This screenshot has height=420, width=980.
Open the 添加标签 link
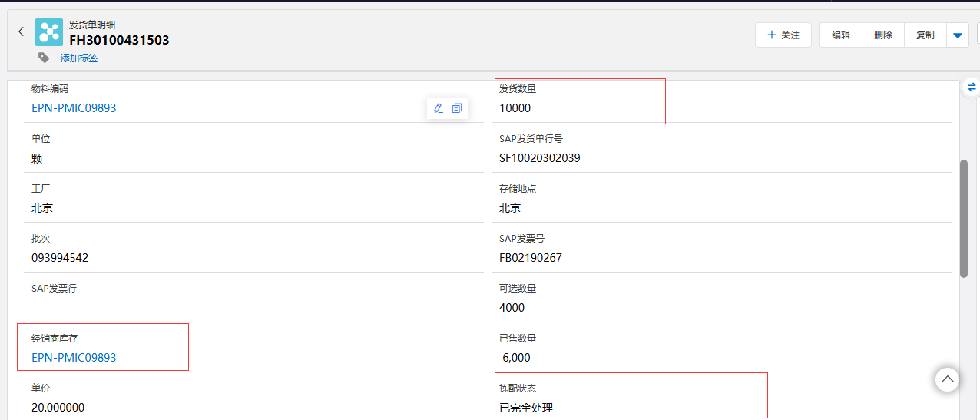[x=79, y=58]
